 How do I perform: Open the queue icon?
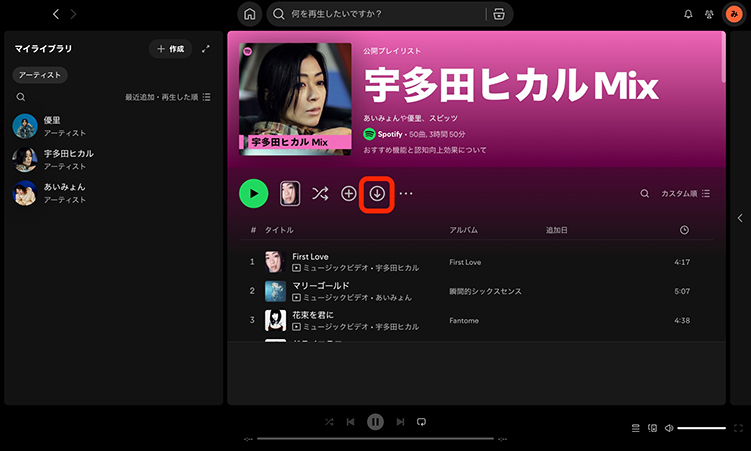coord(636,428)
